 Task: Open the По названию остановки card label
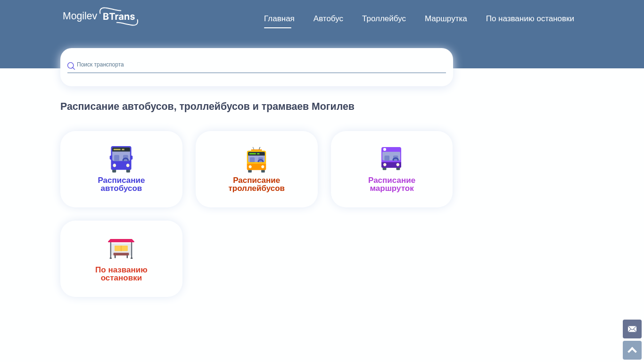[121, 274]
